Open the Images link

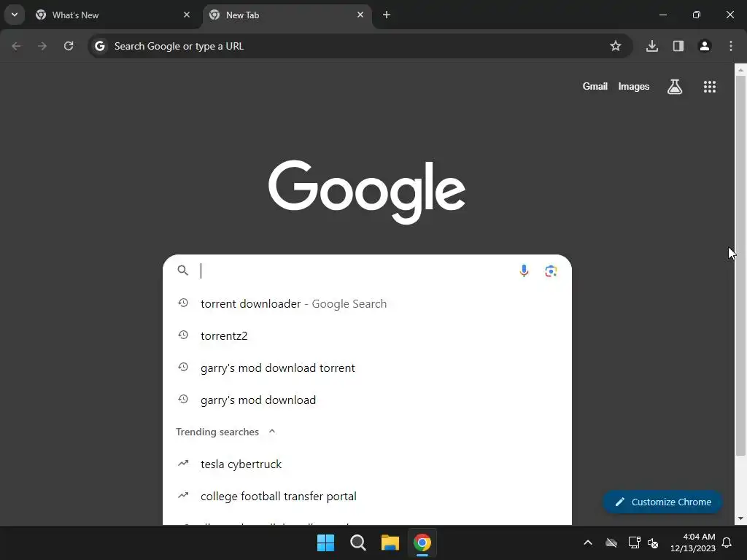(634, 86)
